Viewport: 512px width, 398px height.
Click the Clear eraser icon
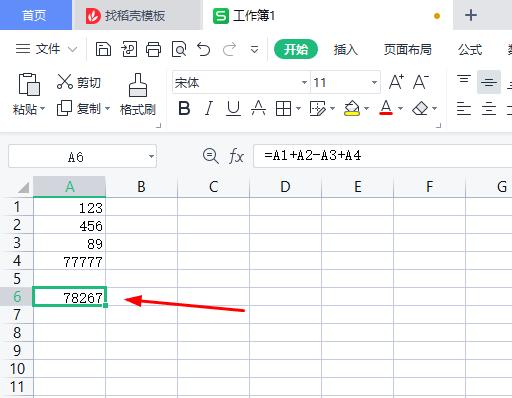pyautogui.click(x=420, y=108)
